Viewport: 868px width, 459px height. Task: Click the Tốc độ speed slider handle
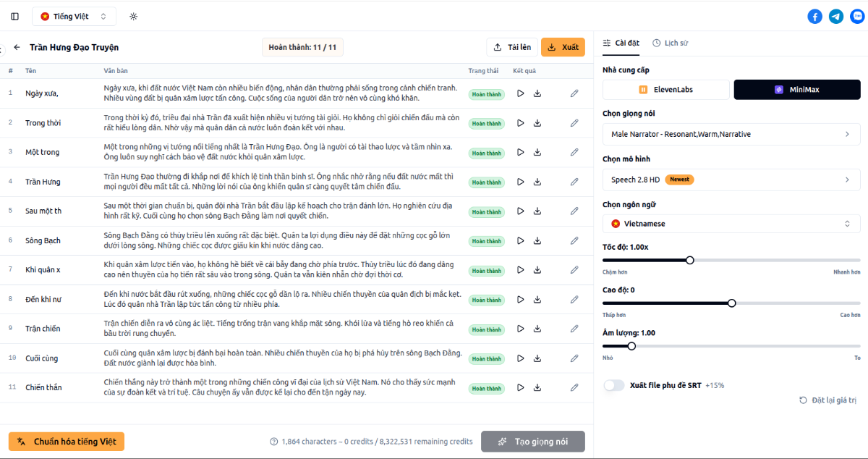690,260
